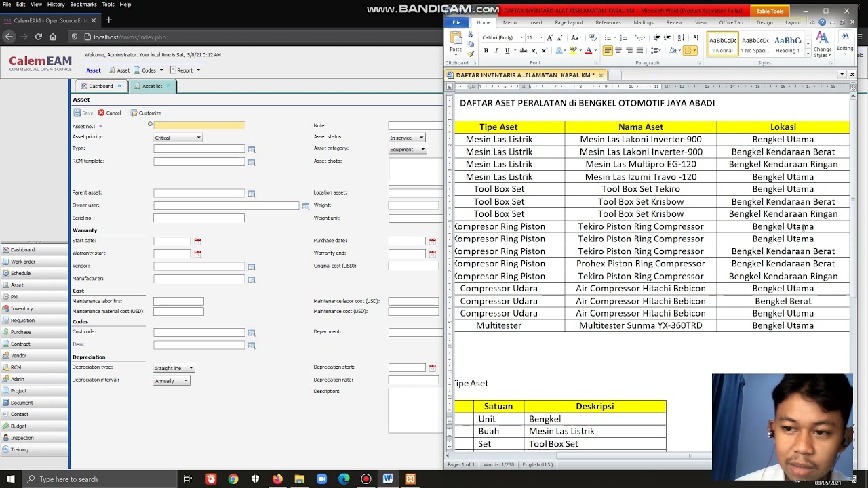Open the Manufacturer lookup icon

pos(252,279)
